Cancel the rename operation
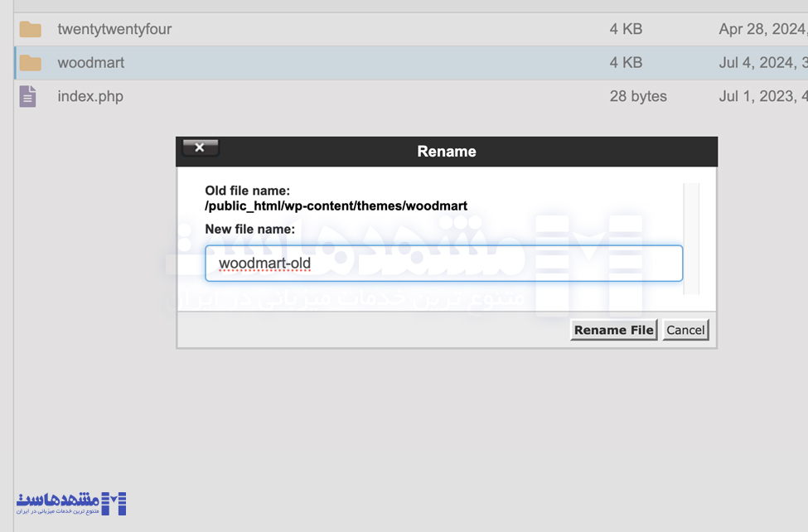This screenshot has width=808, height=532. point(685,330)
